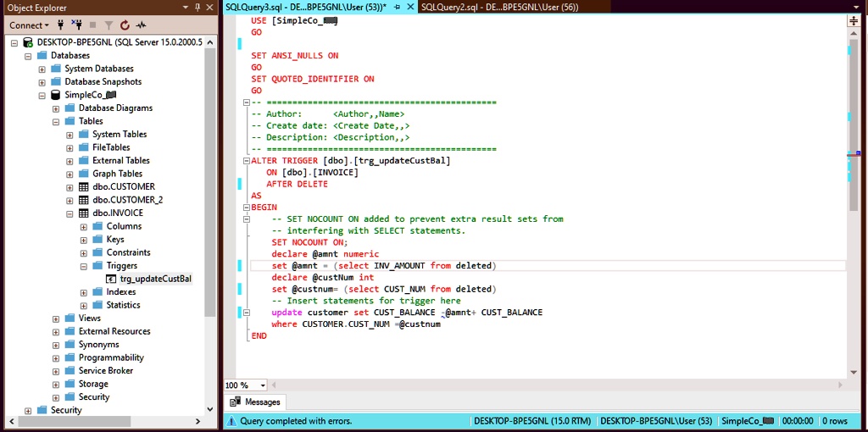
Task: Open the Messages results tab
Action: click(x=255, y=402)
